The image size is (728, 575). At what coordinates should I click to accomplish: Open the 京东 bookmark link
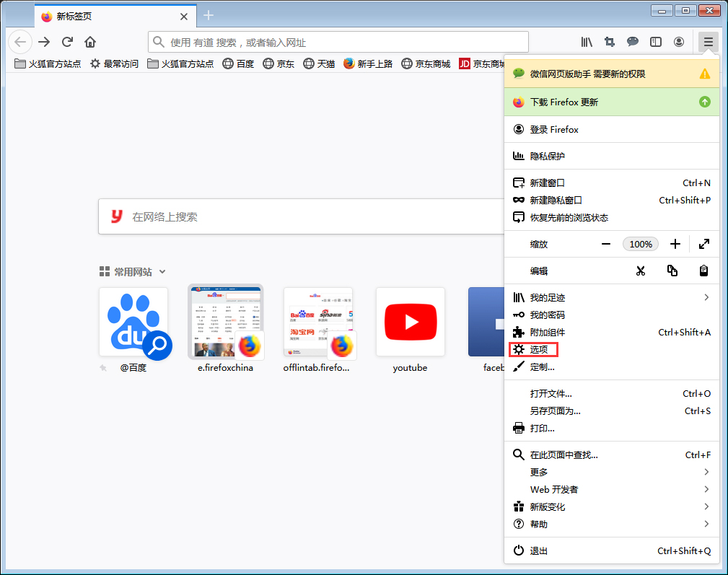tap(279, 63)
